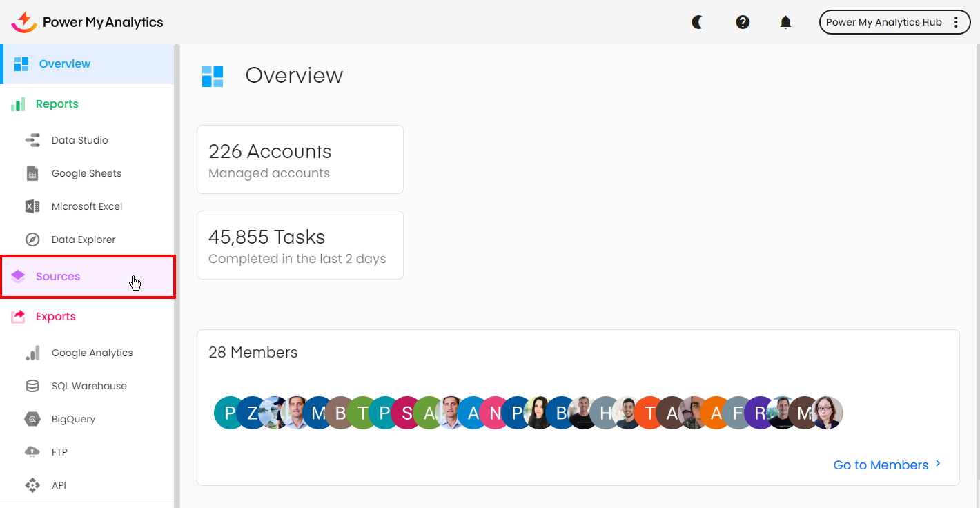Open Data Studio reports
The height and width of the screenshot is (508, 980).
pos(79,140)
